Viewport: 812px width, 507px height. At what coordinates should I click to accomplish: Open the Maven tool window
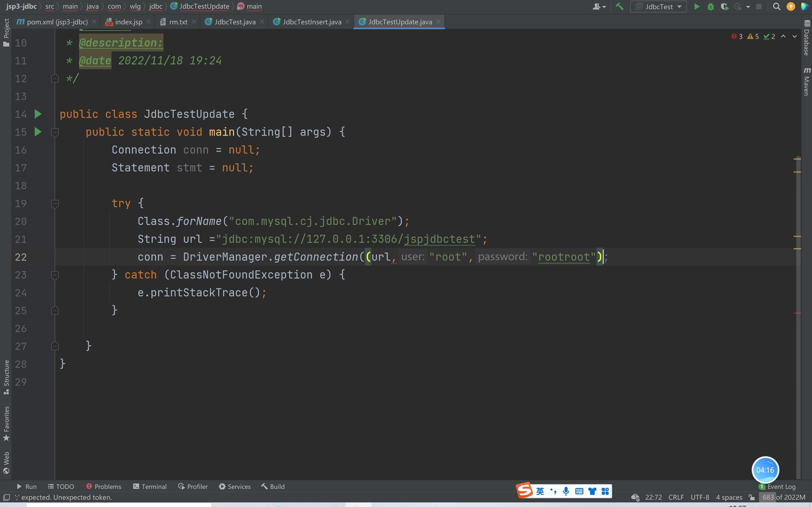pos(807,81)
